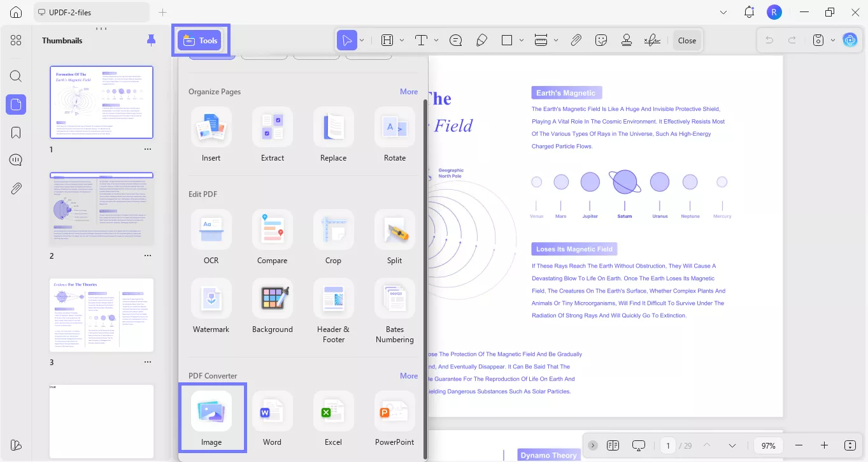Image resolution: width=868 pixels, height=462 pixels.
Task: Select the page 2 thumbnail
Action: point(101,208)
